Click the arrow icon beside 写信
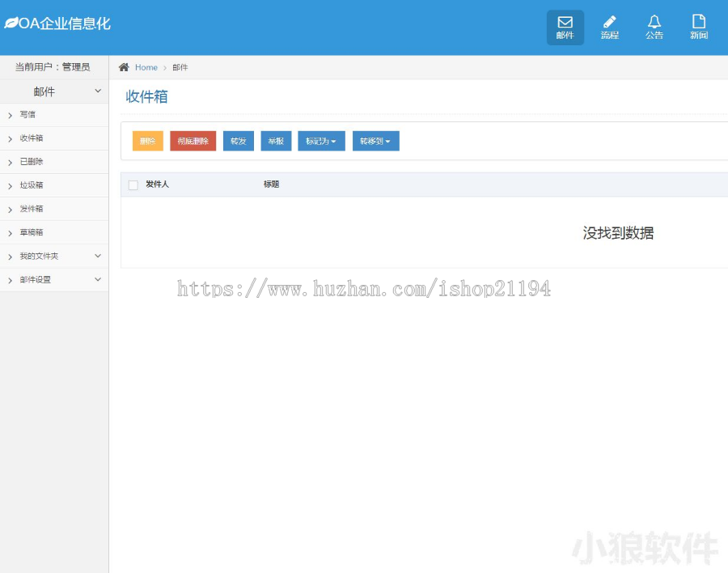This screenshot has width=728, height=573. click(x=11, y=115)
